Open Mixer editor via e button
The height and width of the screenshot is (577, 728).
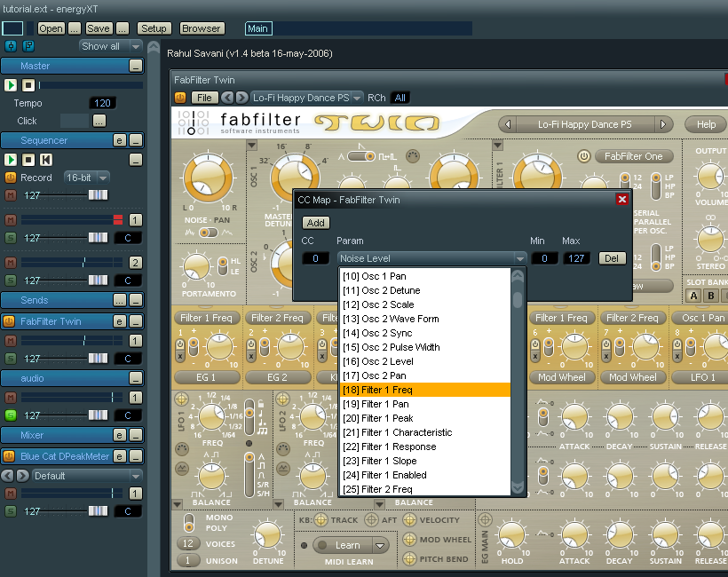(119, 435)
